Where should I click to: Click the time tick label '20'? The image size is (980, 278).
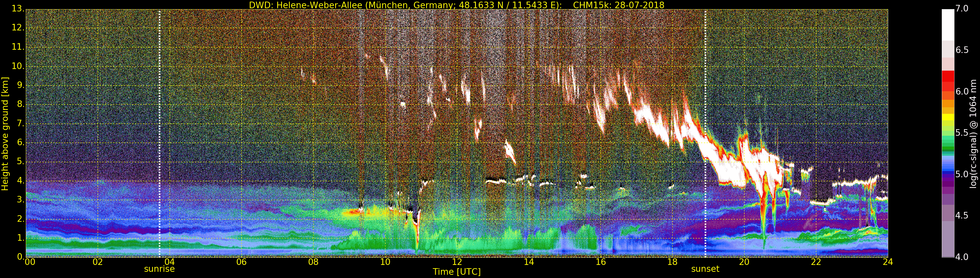(744, 262)
